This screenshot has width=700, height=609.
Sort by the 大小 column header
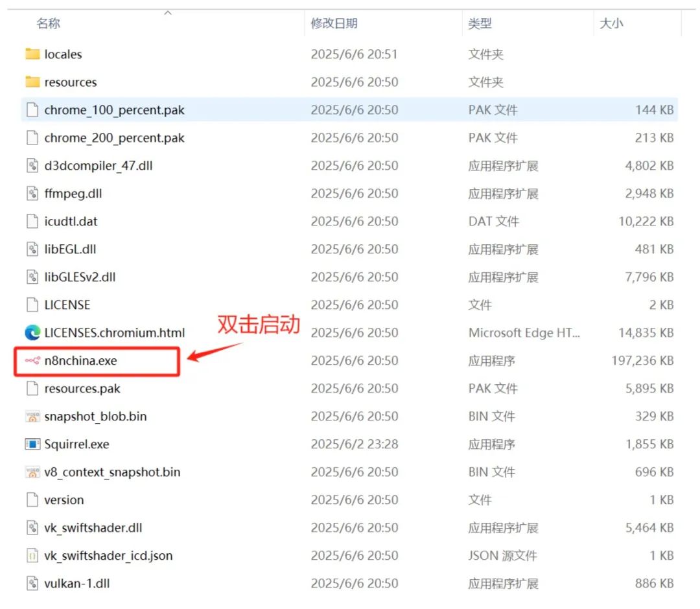coord(611,23)
